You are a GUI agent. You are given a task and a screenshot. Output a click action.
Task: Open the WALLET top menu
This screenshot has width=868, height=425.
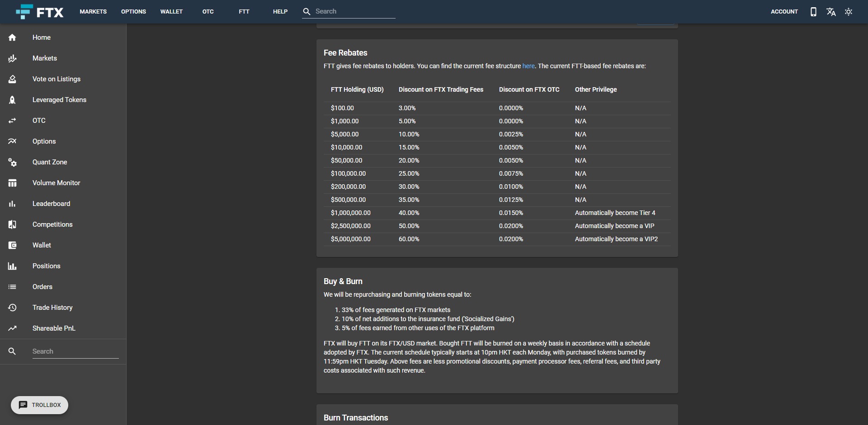(x=171, y=12)
